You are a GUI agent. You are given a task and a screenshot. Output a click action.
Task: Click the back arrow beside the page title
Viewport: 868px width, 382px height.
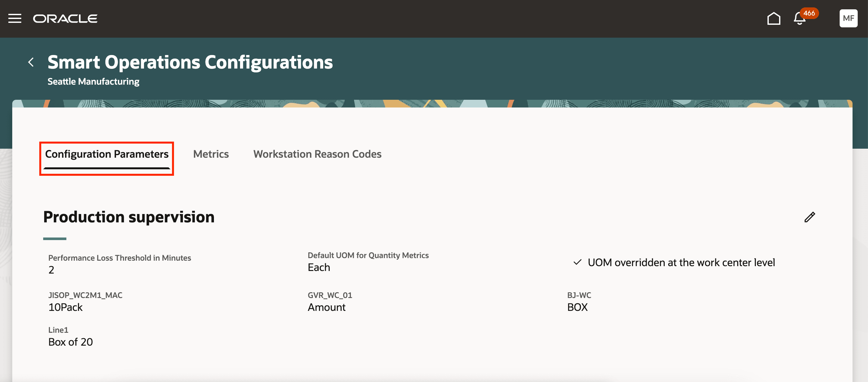click(x=31, y=62)
